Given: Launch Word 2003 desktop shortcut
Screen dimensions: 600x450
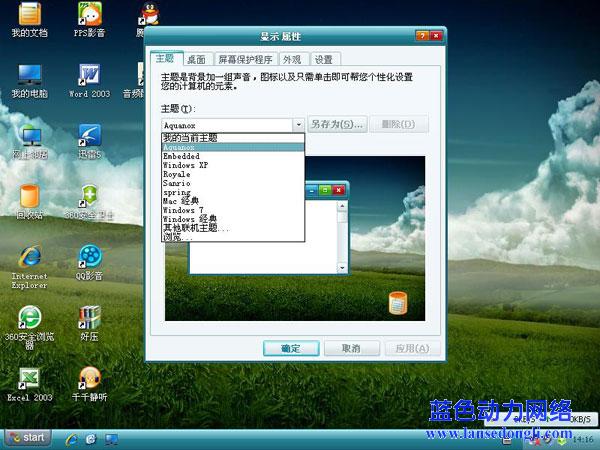Looking at the screenshot, I should (90, 81).
